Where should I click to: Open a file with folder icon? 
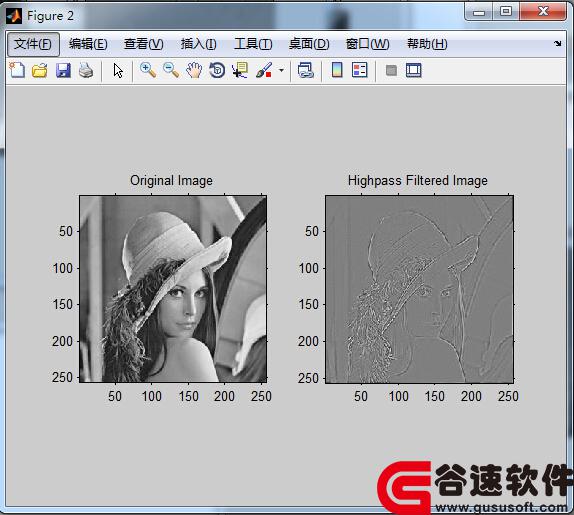pyautogui.click(x=40, y=70)
